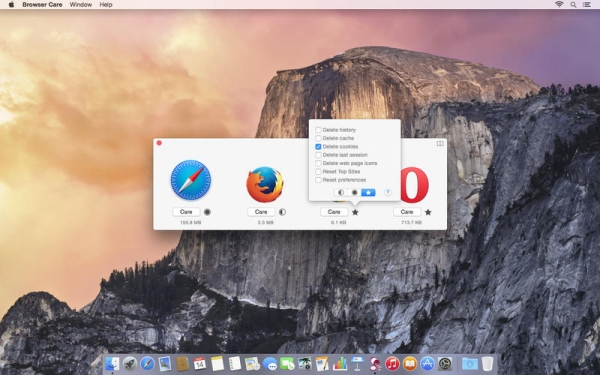
Task: Open the help question mark in popover
Action: (388, 192)
